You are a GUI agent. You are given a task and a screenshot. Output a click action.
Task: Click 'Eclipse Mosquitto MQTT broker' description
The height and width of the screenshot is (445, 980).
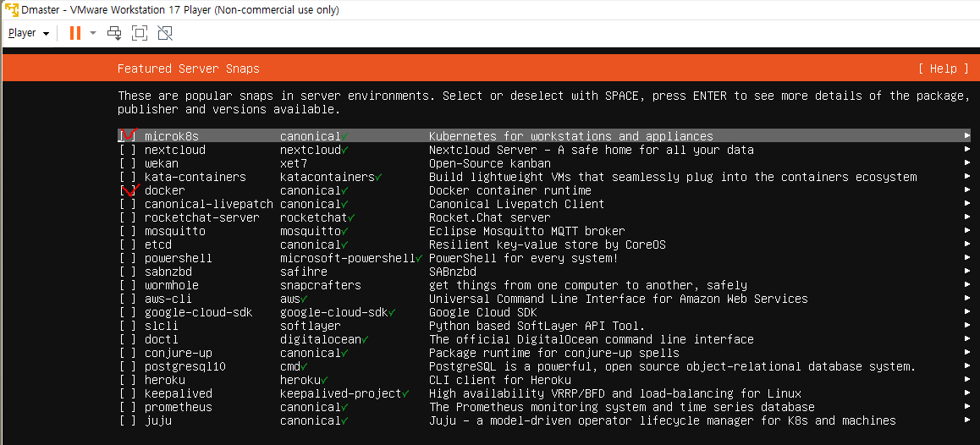[x=527, y=231]
